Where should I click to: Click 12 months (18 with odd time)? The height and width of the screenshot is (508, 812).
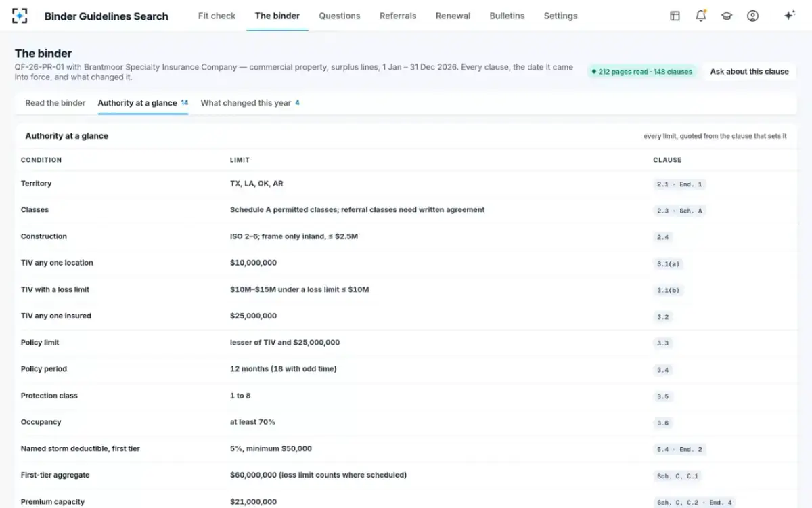coord(284,369)
